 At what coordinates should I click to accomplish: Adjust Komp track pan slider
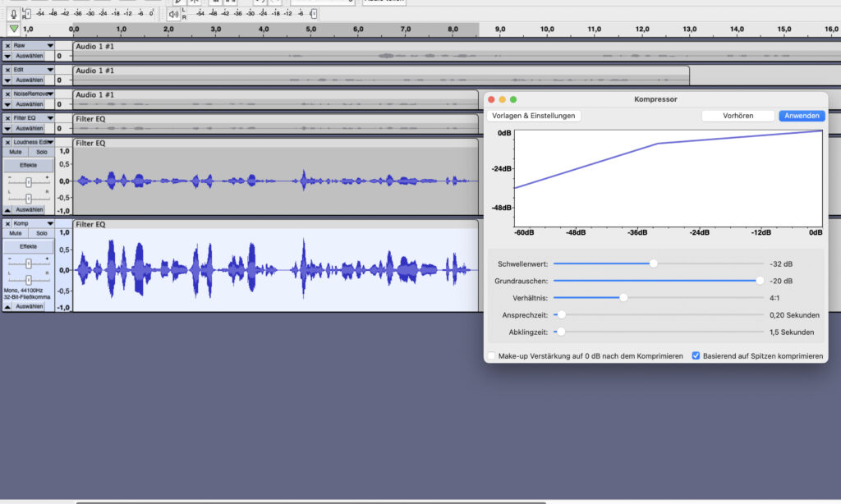29,280
